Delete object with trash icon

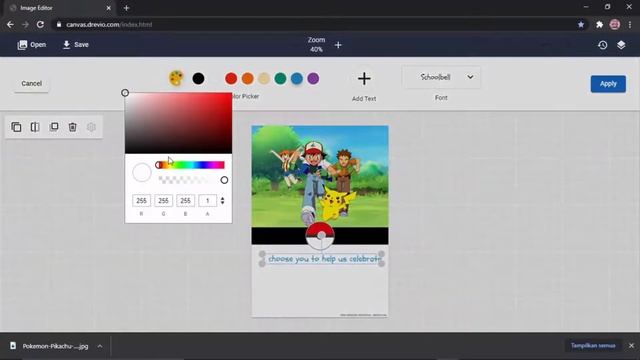tap(73, 127)
